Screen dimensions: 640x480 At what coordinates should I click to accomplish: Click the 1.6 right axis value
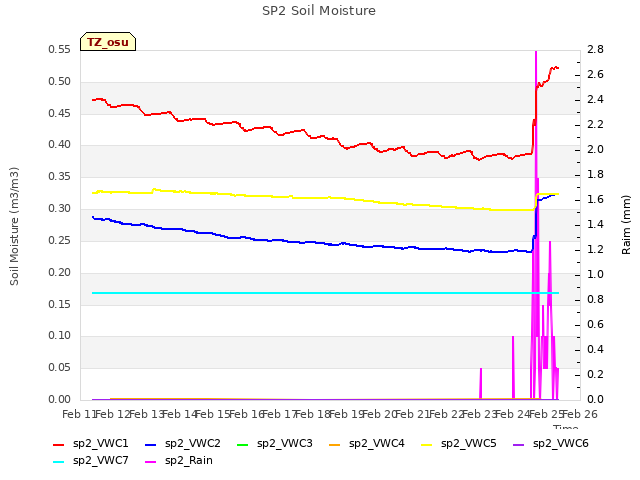pos(595,199)
